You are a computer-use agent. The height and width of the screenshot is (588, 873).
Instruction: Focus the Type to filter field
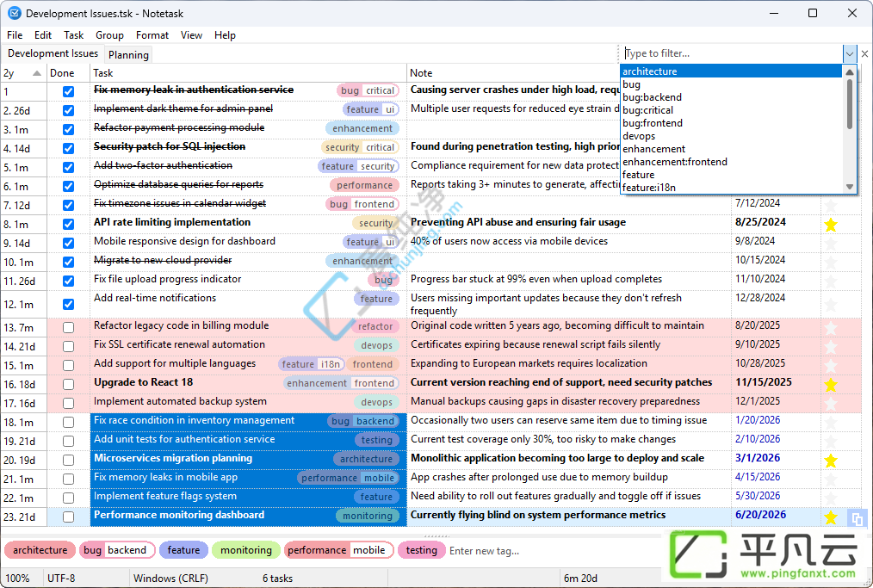732,53
